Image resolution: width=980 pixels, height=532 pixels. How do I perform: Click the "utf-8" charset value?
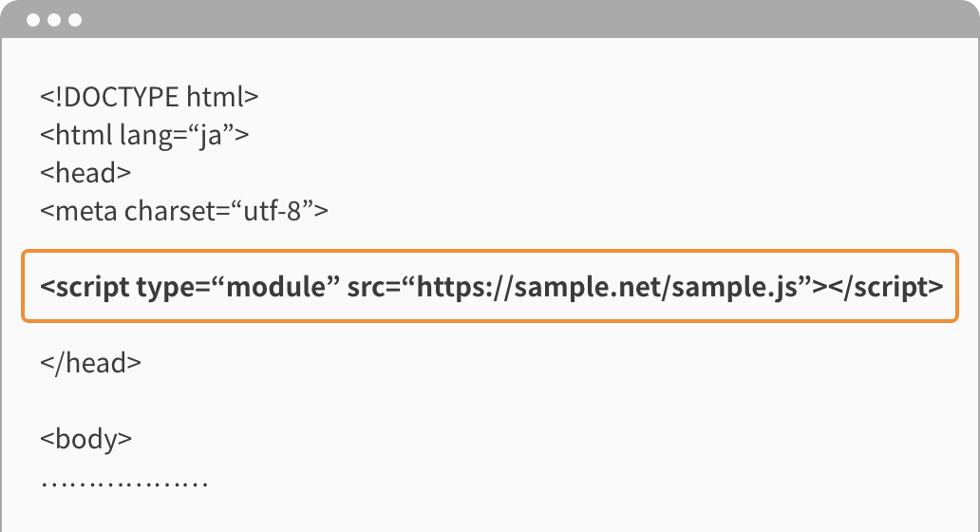tap(273, 211)
